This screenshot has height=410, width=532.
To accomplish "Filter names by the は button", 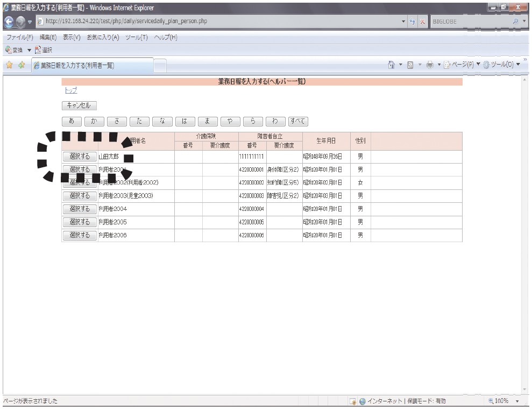I will point(185,121).
